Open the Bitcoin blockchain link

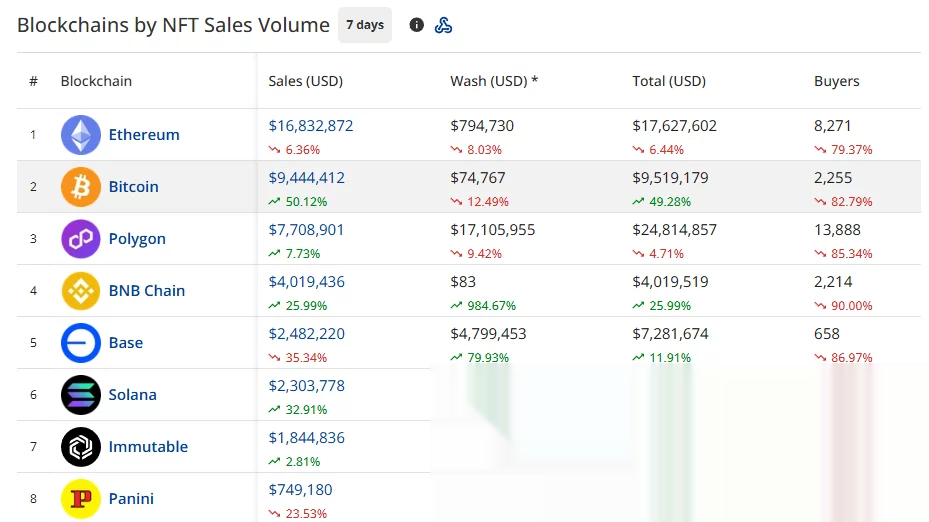(134, 187)
